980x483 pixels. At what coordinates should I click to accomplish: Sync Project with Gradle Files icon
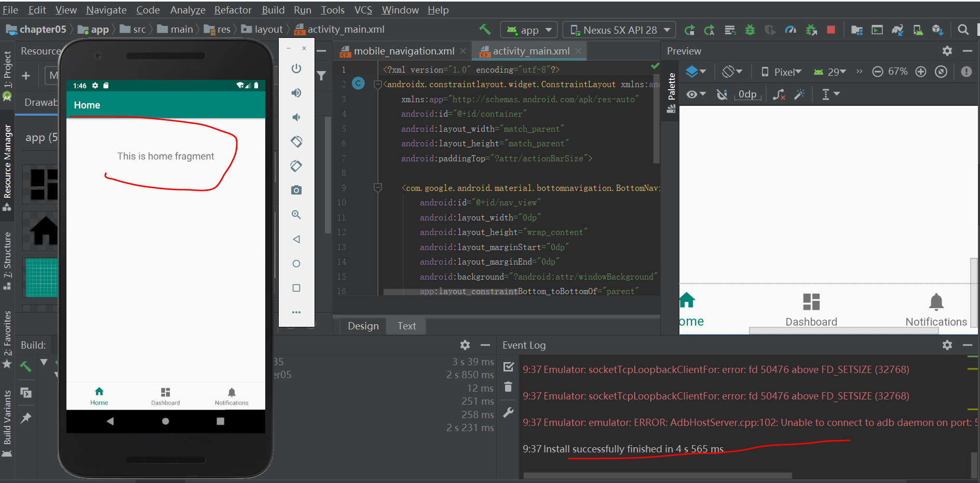click(897, 30)
